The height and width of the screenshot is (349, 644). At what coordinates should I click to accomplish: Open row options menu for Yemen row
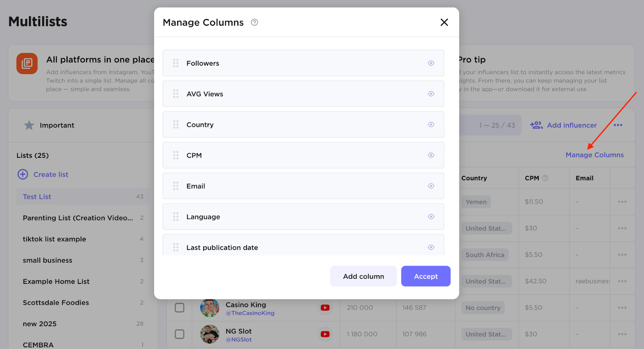click(x=622, y=202)
